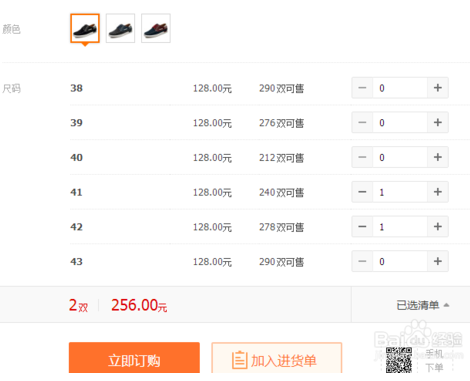Open the mobile order QR code
The height and width of the screenshot is (381, 470).
[399, 360]
